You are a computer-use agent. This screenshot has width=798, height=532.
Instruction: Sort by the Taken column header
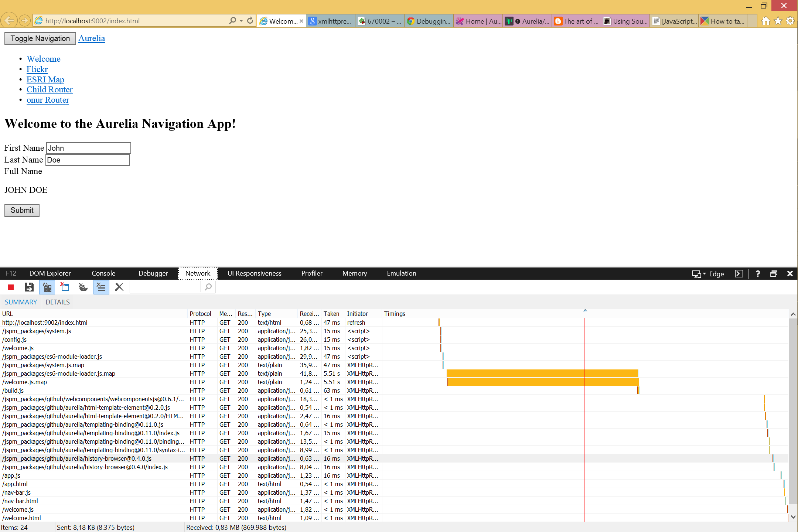point(333,314)
